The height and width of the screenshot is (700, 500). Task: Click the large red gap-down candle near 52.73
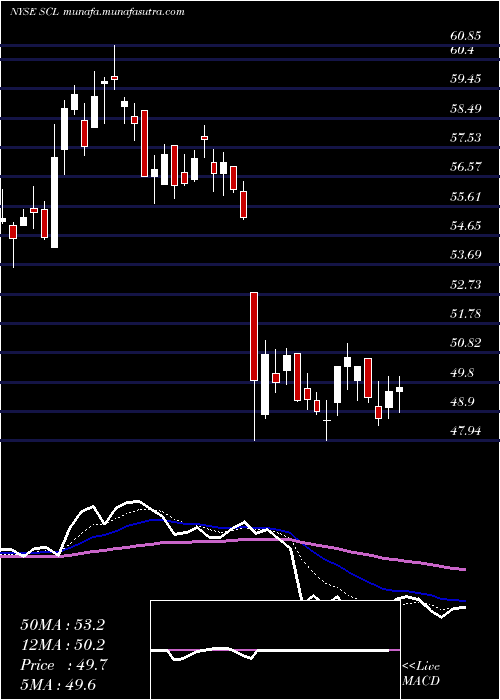coord(254,336)
